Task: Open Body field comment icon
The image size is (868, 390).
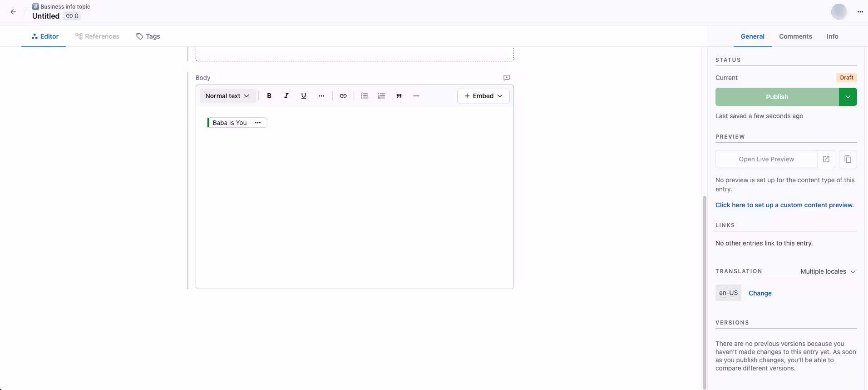Action: (507, 78)
